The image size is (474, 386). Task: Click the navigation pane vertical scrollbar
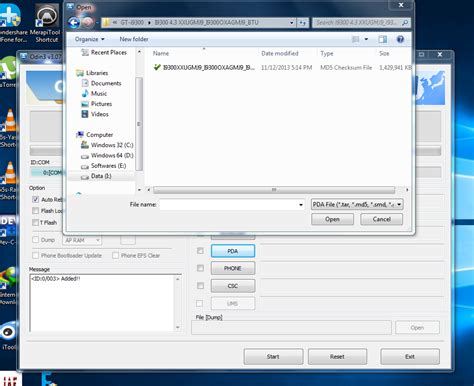coord(139,123)
